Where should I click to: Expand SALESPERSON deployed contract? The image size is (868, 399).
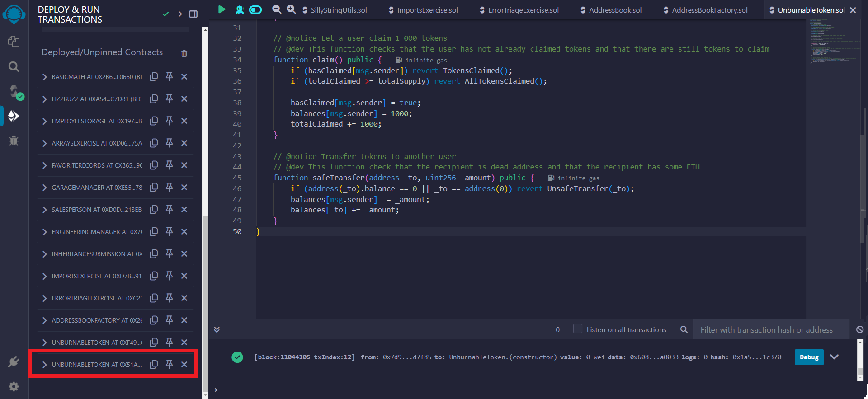(44, 210)
